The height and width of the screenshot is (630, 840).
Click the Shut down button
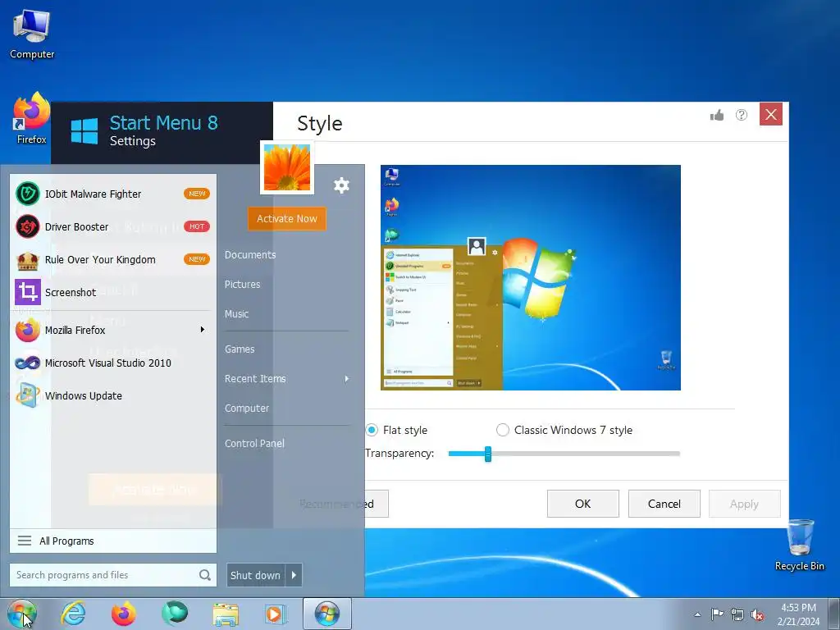tap(256, 575)
